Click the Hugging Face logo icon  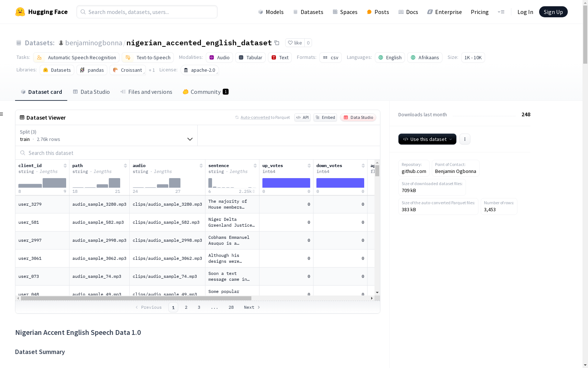click(20, 12)
